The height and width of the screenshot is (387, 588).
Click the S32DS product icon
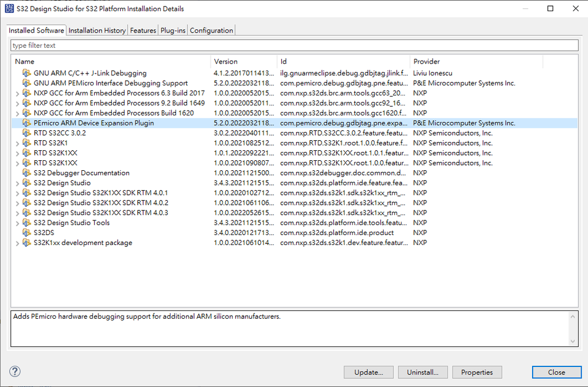(x=26, y=233)
